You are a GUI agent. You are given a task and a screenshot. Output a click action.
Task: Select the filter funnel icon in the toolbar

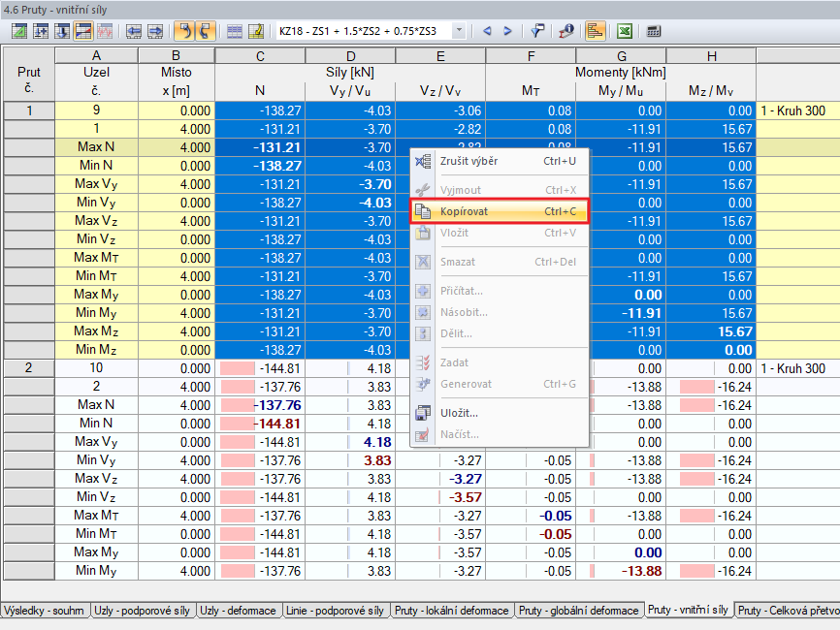point(537,30)
